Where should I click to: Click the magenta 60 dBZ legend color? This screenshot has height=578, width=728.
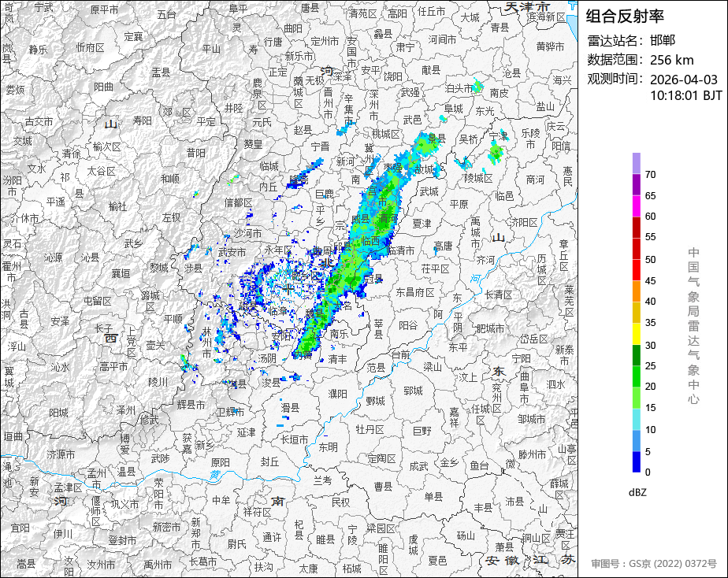tap(637, 206)
